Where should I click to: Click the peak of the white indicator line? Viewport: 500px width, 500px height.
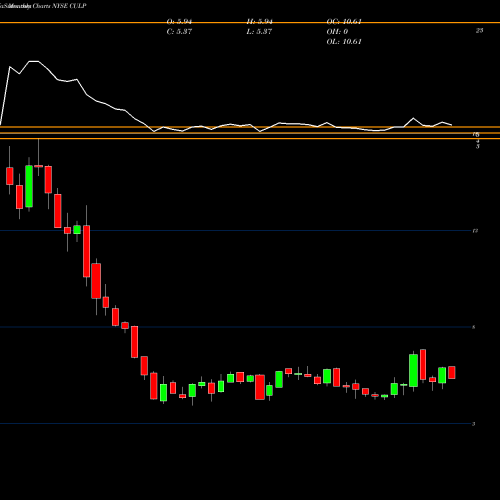[x=33, y=61]
